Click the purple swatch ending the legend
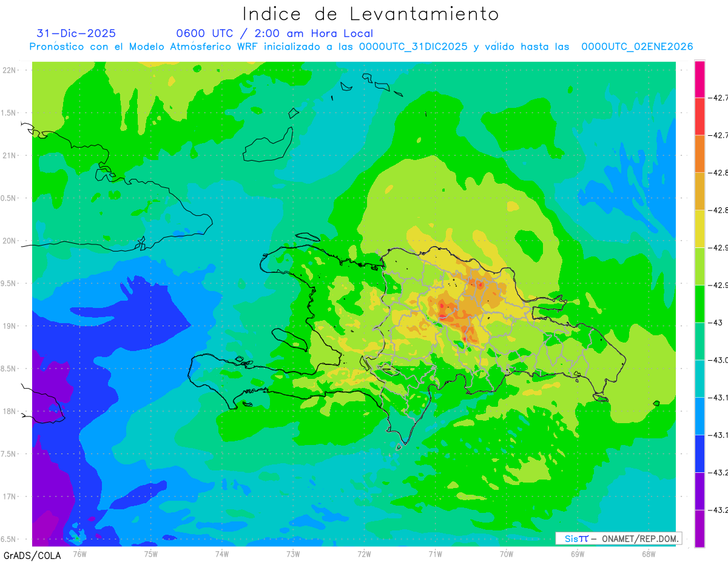Viewport: 728px width, 562px height. pyautogui.click(x=699, y=529)
